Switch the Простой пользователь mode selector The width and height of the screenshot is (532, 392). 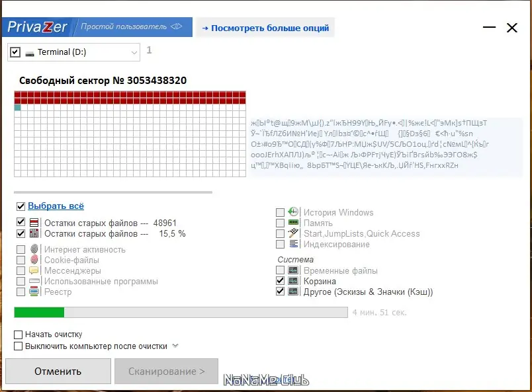point(131,26)
